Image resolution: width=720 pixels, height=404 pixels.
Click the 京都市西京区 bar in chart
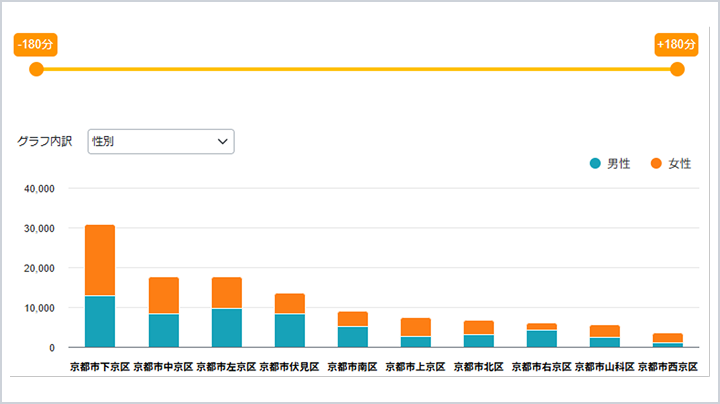(x=669, y=338)
